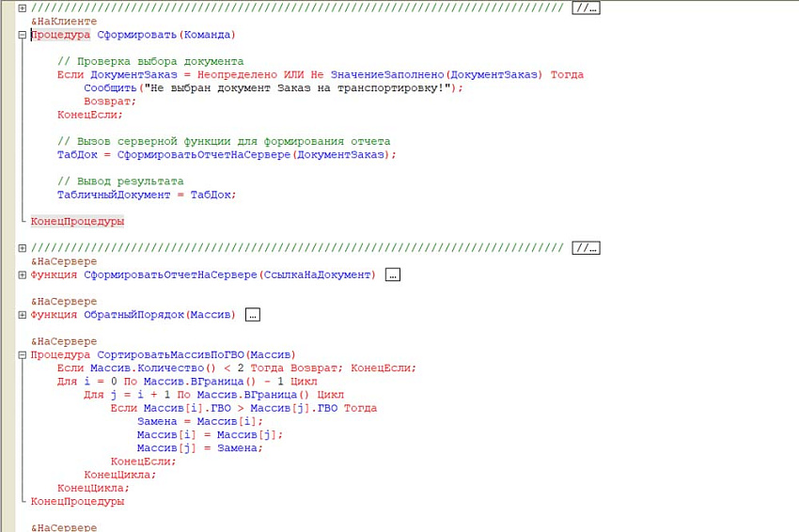
Task: Collapse the Процедура Сформировать block
Action: point(22,35)
